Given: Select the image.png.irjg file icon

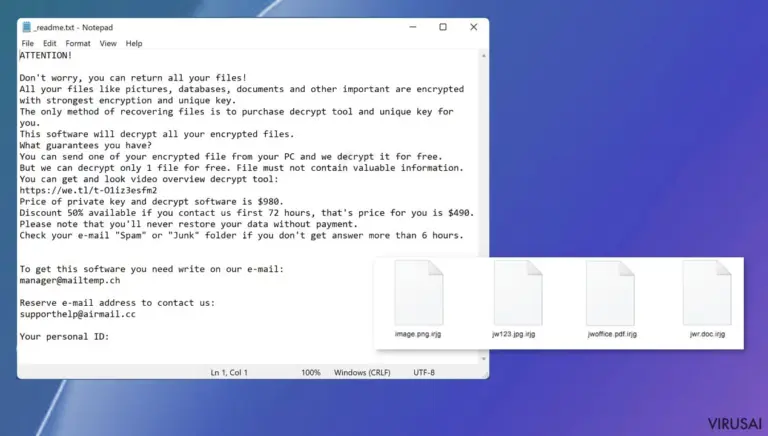Looking at the screenshot, I should (419, 293).
